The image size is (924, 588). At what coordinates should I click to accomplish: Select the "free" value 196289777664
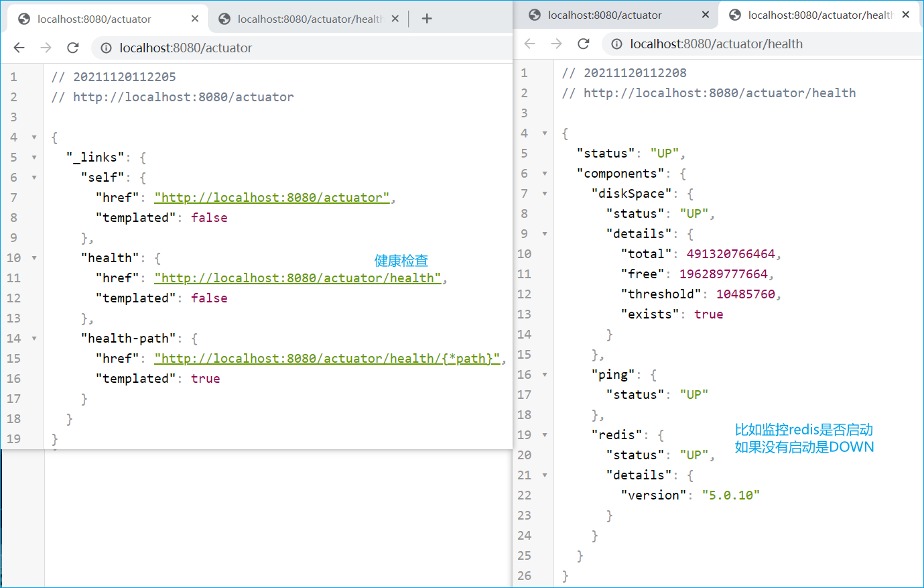[x=724, y=274]
